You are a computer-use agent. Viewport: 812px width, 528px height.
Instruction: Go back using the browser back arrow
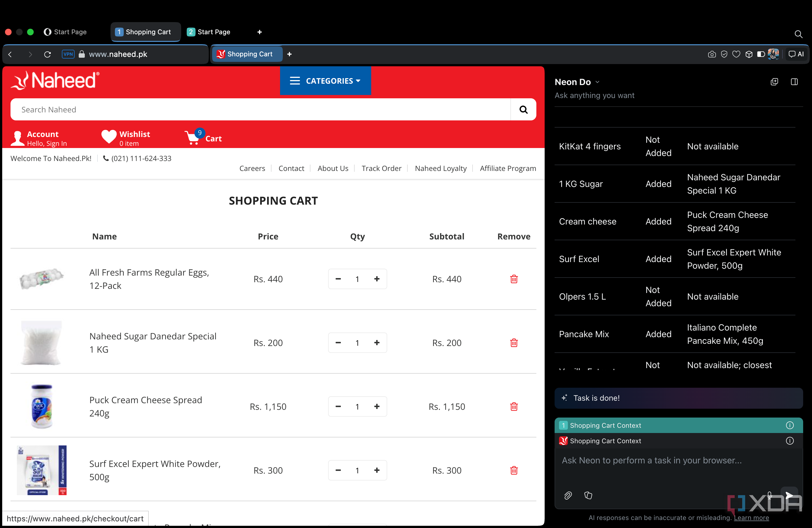[10, 54]
